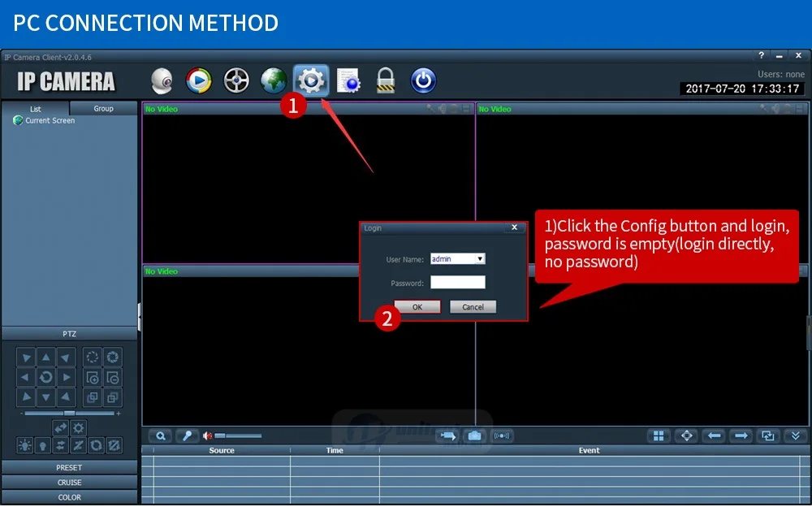Expand the COLOR panel

[69, 498]
